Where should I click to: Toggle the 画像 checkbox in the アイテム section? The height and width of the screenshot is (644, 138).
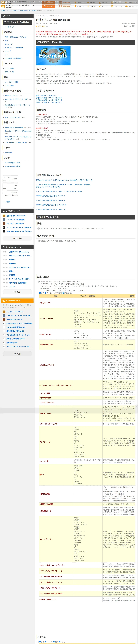(x=40, y=642)
